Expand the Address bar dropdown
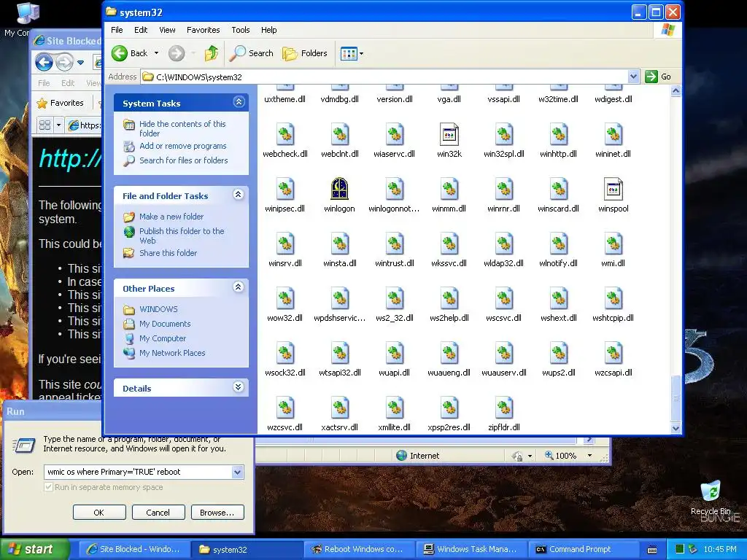 (633, 77)
